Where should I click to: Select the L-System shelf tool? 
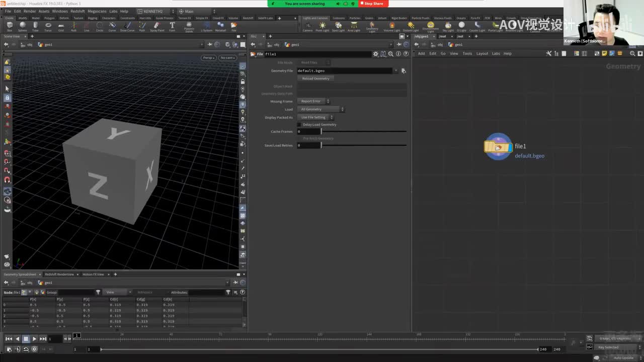pos(207,27)
